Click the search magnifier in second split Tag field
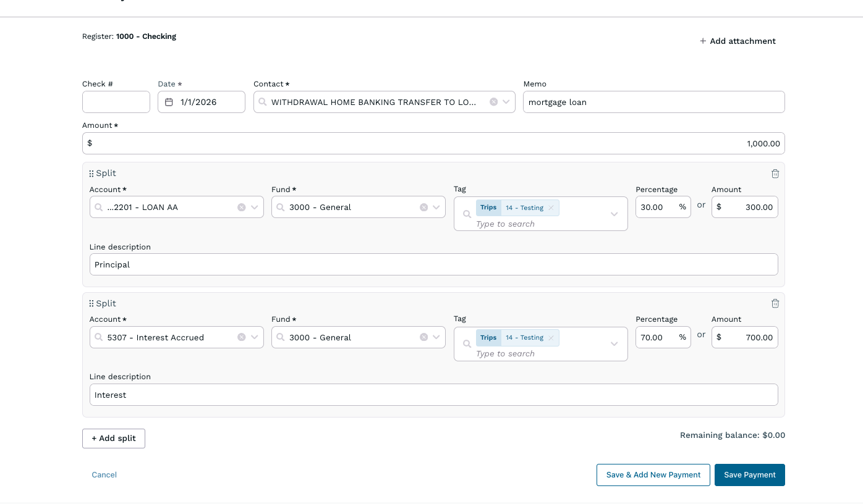 (467, 343)
